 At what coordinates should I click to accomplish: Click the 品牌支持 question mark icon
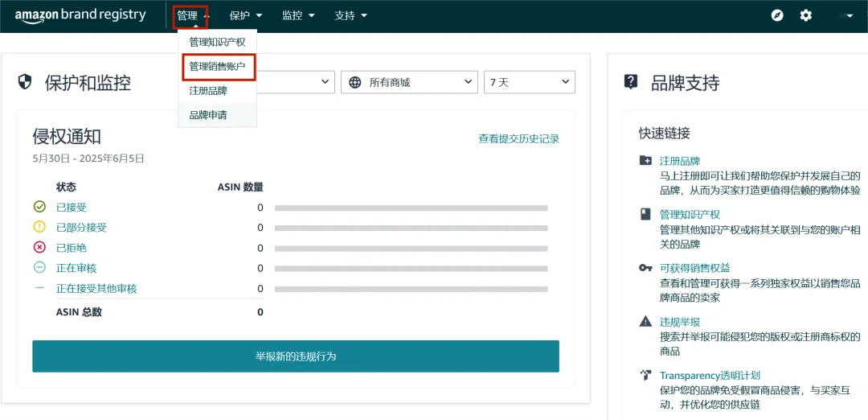pos(631,82)
